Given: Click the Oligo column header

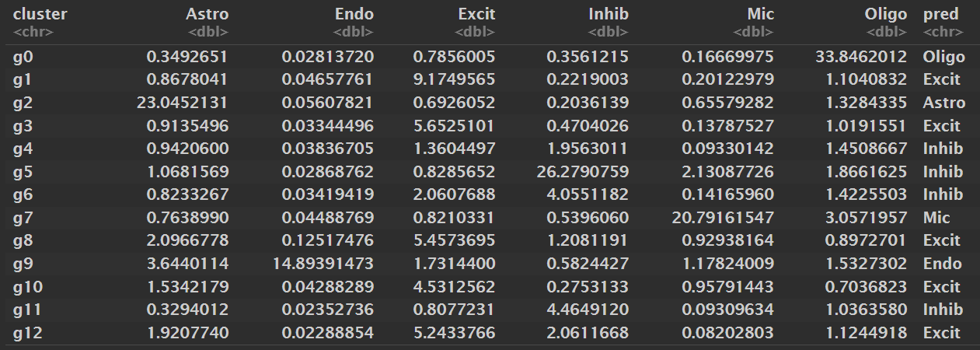Looking at the screenshot, I should (x=885, y=14).
